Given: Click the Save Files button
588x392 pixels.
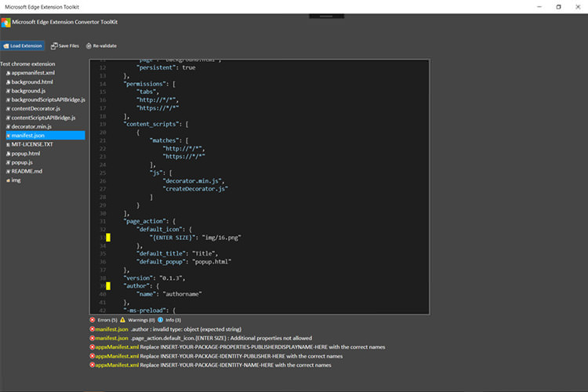Looking at the screenshot, I should point(65,45).
